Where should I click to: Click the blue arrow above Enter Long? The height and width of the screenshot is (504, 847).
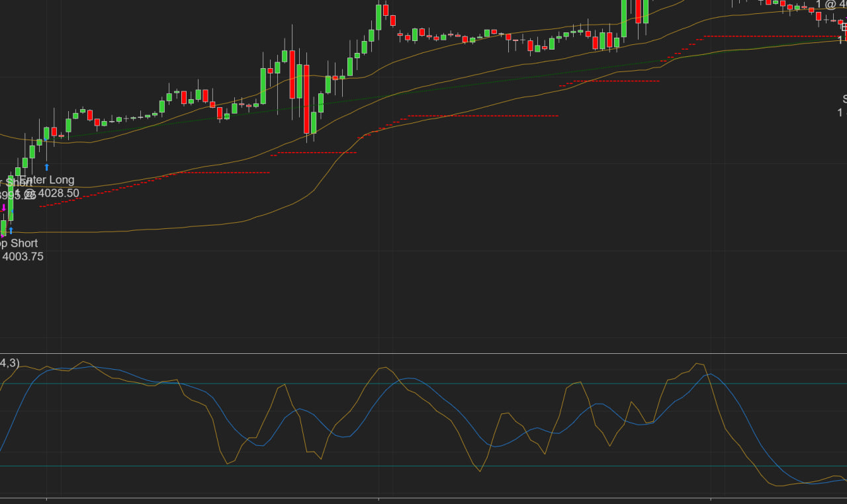pyautogui.click(x=47, y=167)
